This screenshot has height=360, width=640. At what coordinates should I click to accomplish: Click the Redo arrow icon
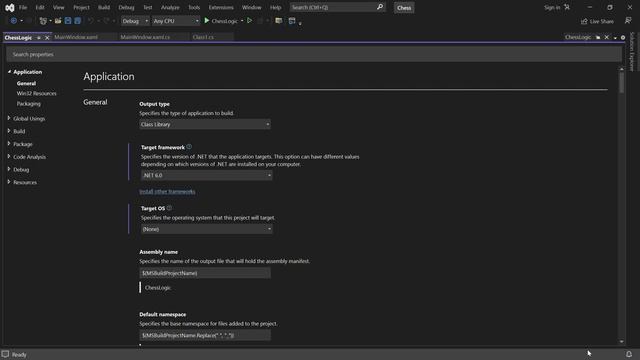tap(106, 21)
